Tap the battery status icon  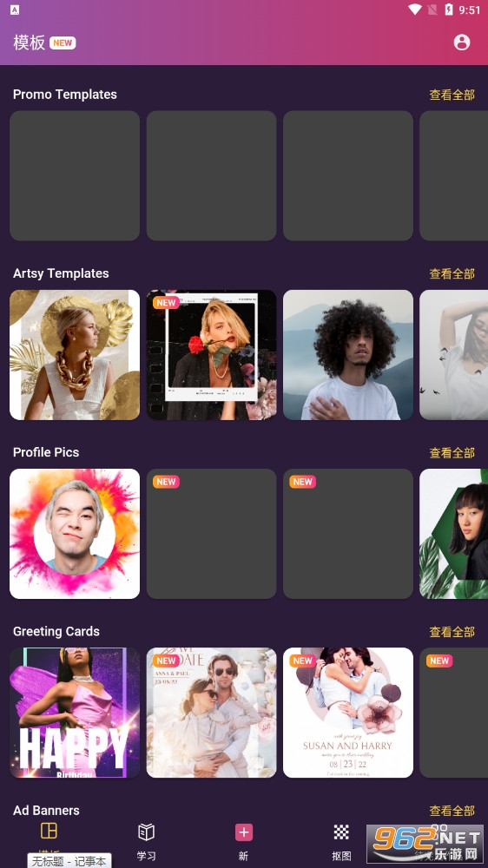[449, 10]
